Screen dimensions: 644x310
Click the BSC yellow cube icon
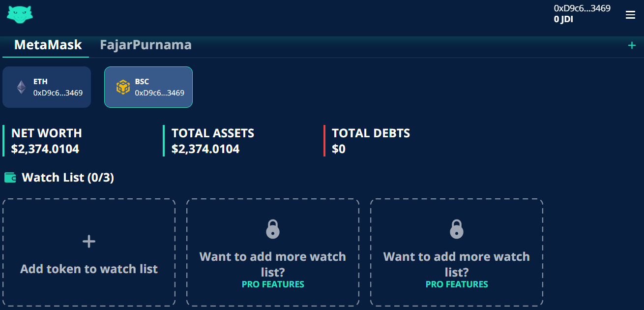[x=123, y=87]
